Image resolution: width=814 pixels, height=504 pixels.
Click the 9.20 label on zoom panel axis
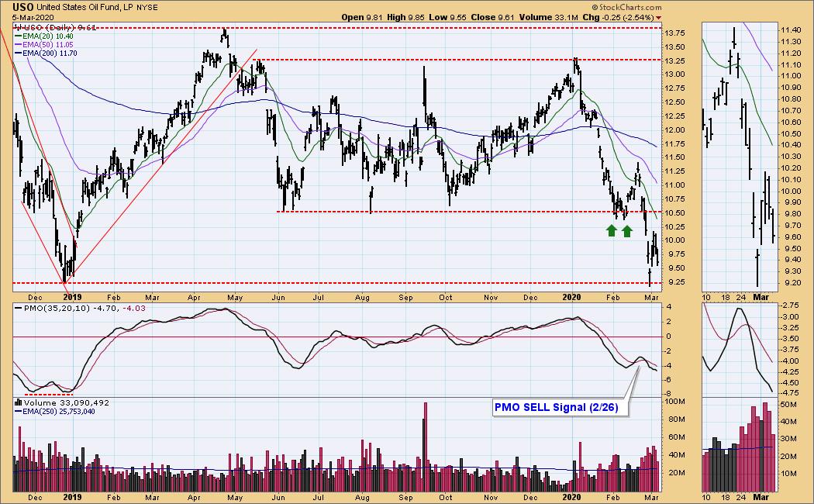coord(792,283)
